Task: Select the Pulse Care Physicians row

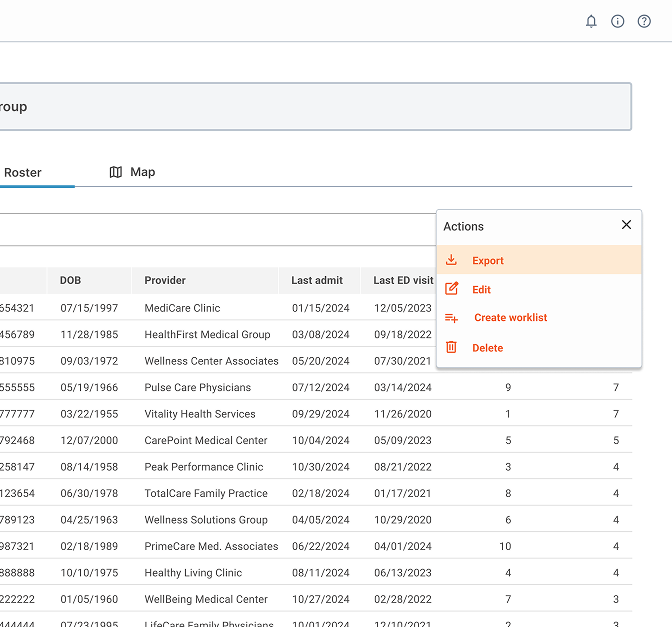Action: pos(197,387)
